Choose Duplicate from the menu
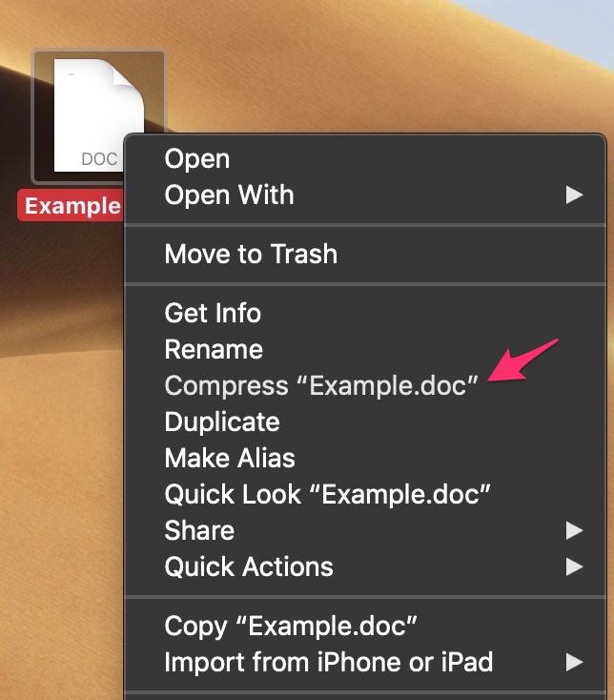Screen dimensions: 614x700 click(x=364, y=422)
